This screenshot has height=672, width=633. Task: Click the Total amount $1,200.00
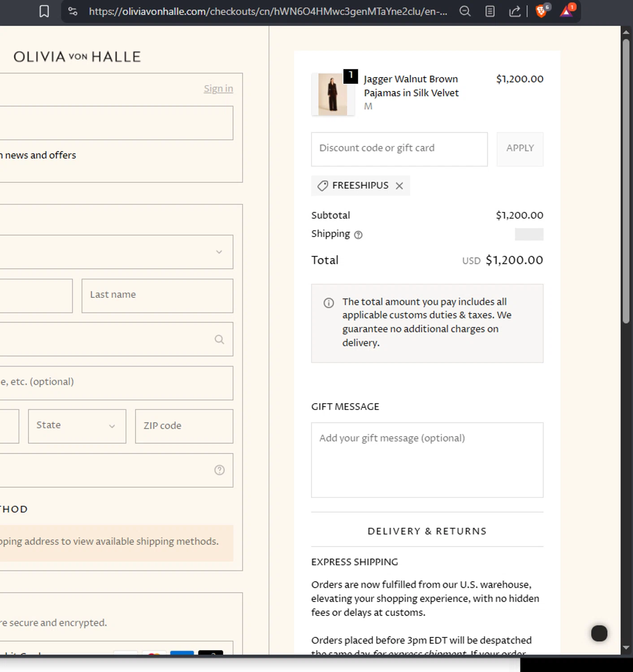point(514,260)
